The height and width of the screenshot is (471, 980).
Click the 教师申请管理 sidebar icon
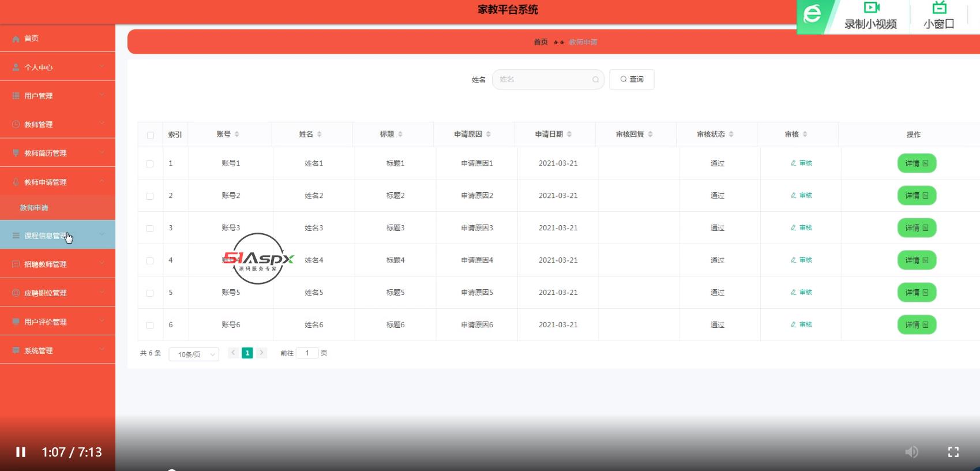click(16, 182)
